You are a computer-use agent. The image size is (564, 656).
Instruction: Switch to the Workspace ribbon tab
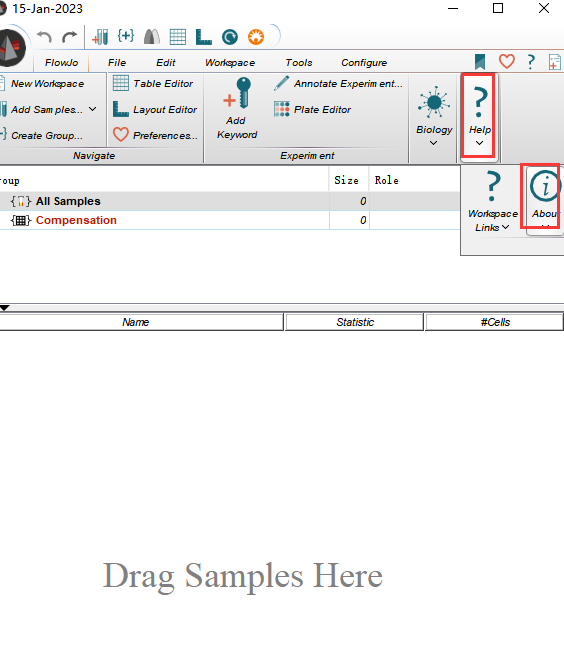pyautogui.click(x=230, y=63)
